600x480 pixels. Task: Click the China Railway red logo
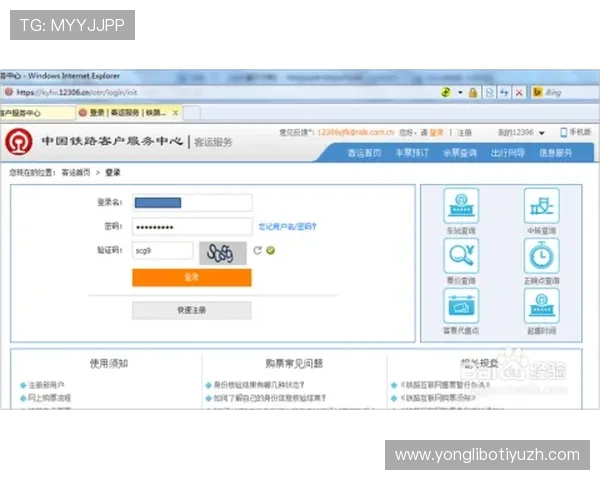pyautogui.click(x=18, y=142)
